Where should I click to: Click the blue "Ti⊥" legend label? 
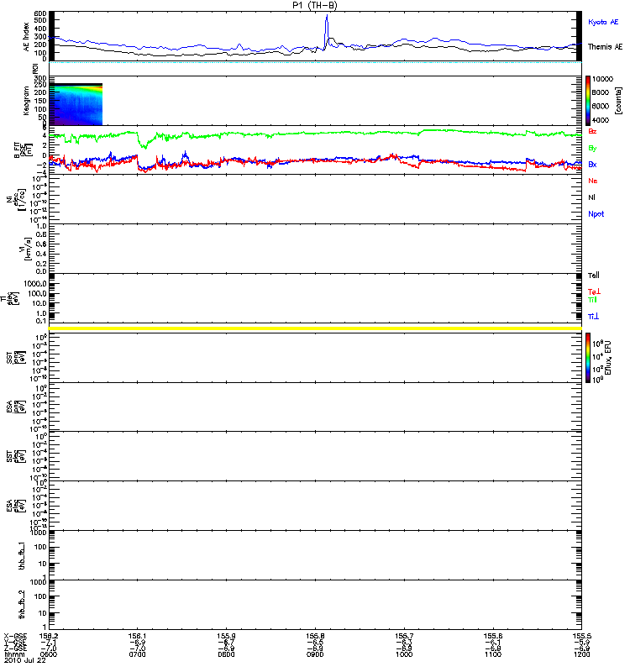(593, 317)
